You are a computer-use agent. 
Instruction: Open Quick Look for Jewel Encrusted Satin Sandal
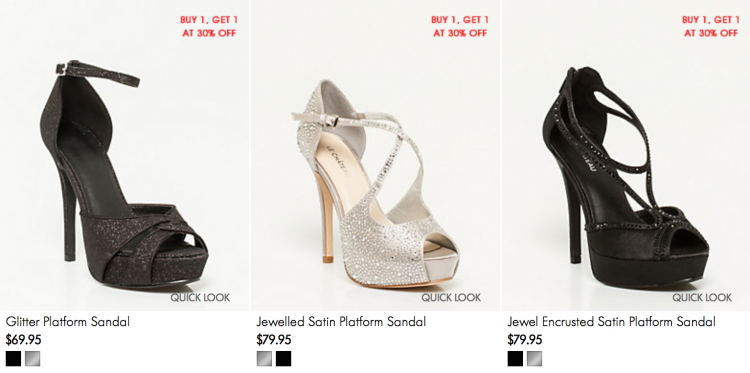[x=702, y=297]
